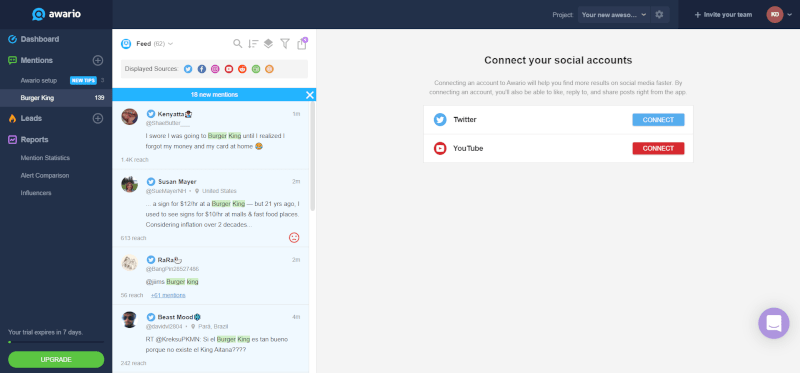
Task: Toggle Reddit in Displayed Sources
Action: click(x=242, y=69)
